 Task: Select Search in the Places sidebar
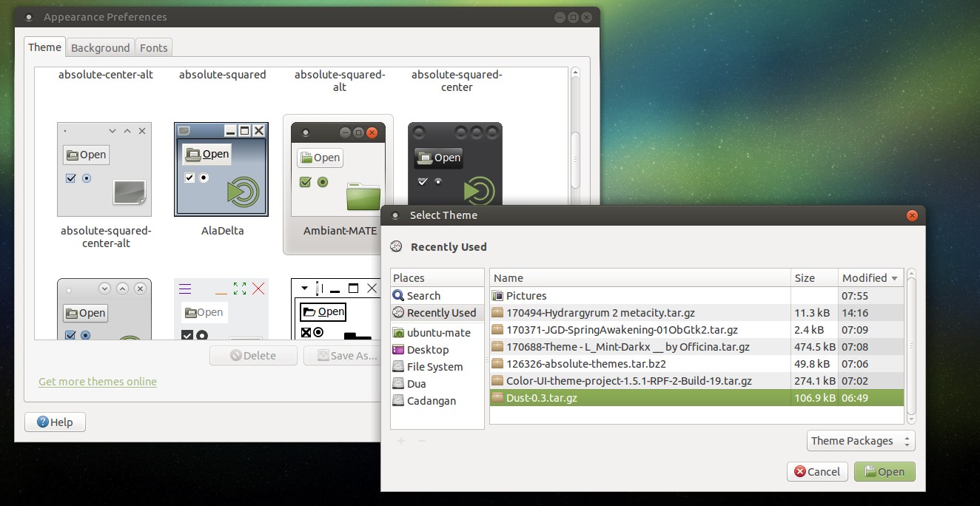pyautogui.click(x=425, y=295)
